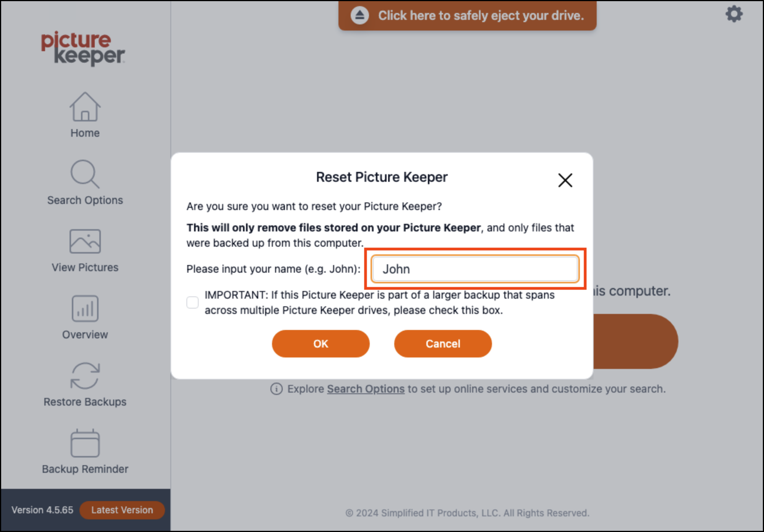Open View Pictures image icon
764x532 pixels.
point(85,241)
